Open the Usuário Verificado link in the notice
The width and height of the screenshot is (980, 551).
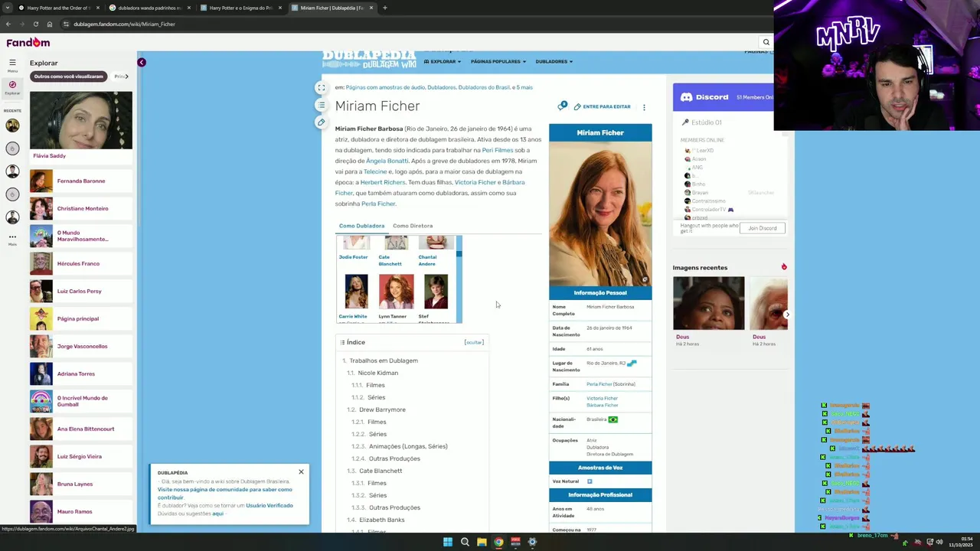[269, 505]
